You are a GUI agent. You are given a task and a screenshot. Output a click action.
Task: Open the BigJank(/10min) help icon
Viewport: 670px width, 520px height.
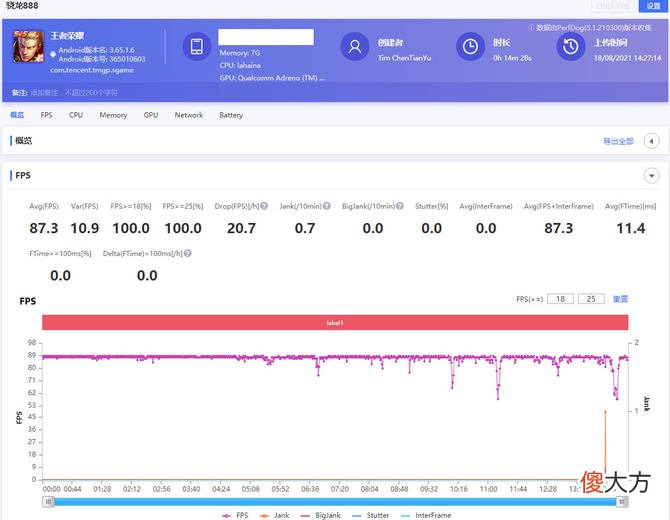coord(400,206)
